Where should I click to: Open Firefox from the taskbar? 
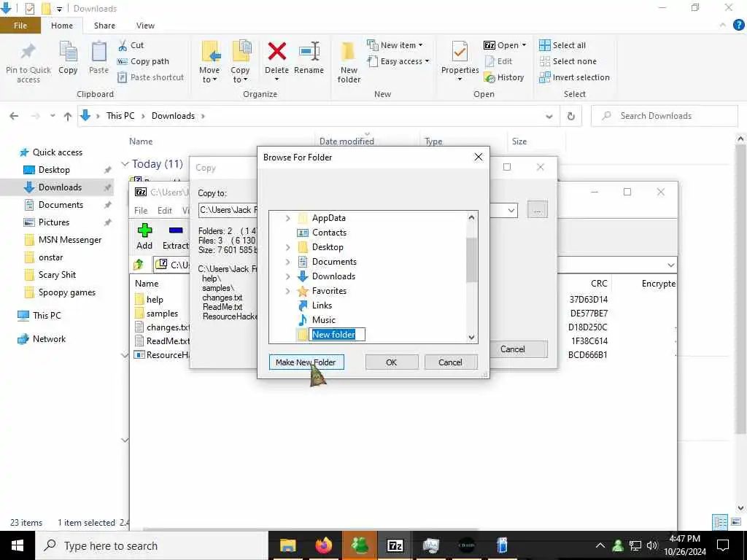(x=324, y=545)
